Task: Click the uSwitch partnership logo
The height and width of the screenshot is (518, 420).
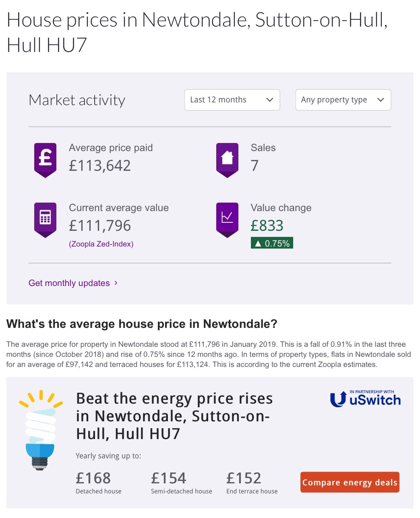Action: [365, 399]
